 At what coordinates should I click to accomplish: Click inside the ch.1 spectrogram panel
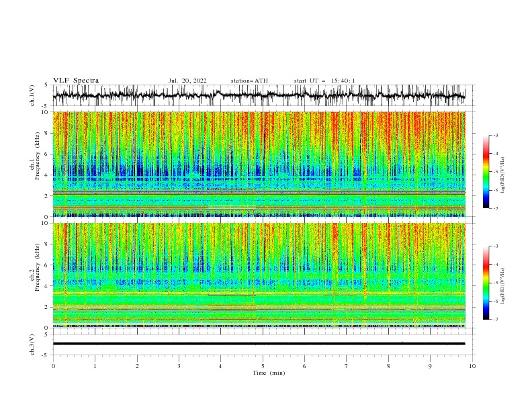point(259,164)
